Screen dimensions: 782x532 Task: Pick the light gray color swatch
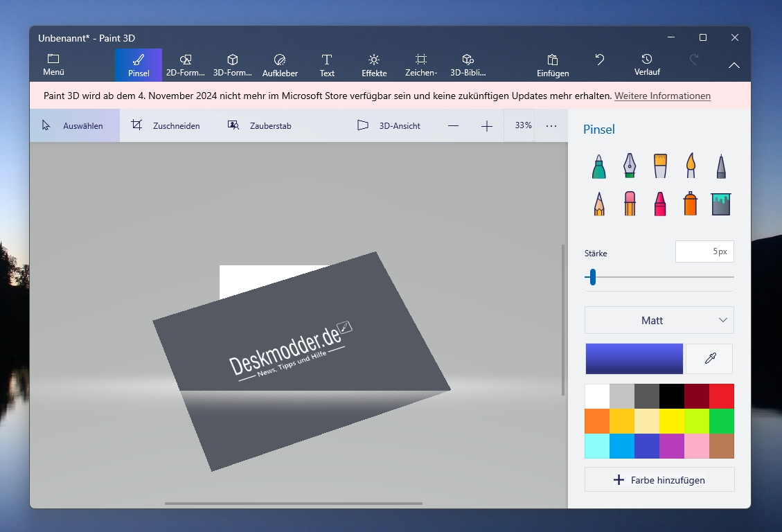623,396
